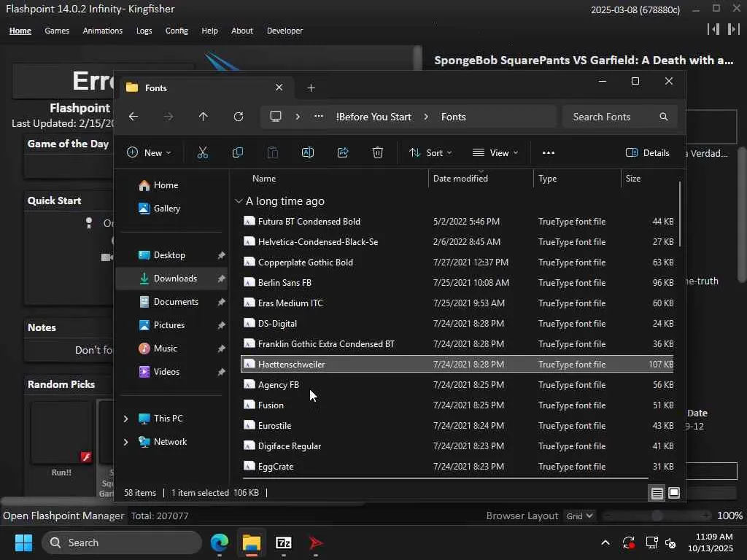The image size is (747, 560).
Task: Click the Cut icon in Explorer toolbar
Action: tap(203, 153)
